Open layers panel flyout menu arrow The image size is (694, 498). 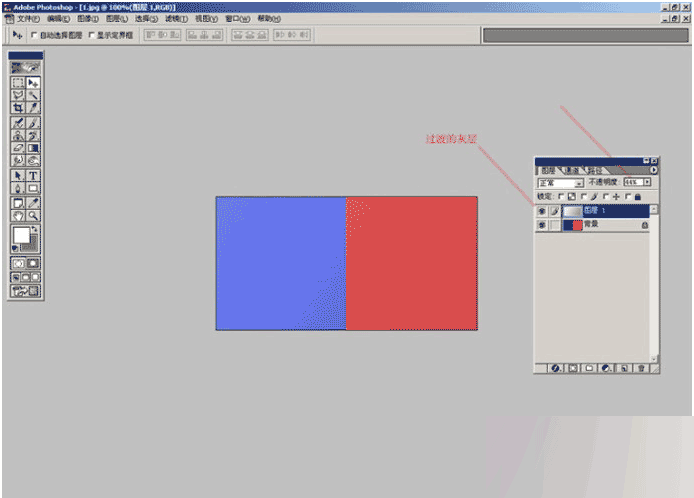coord(654,170)
